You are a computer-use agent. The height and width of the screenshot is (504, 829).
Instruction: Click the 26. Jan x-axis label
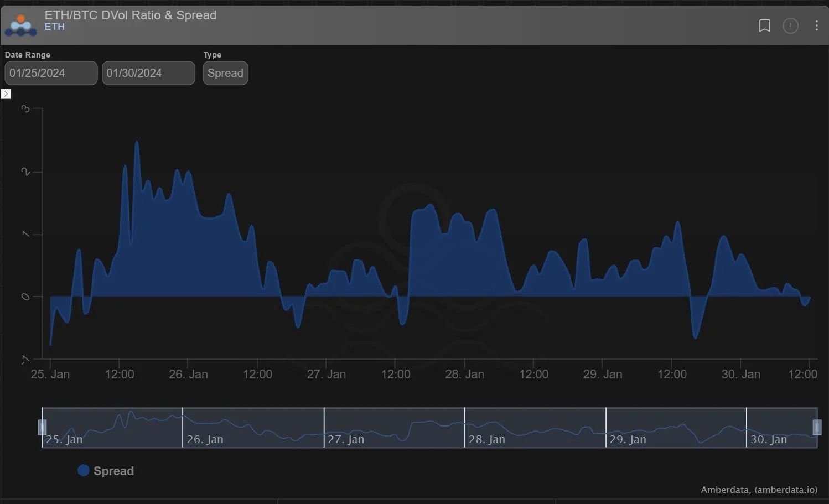pyautogui.click(x=188, y=375)
